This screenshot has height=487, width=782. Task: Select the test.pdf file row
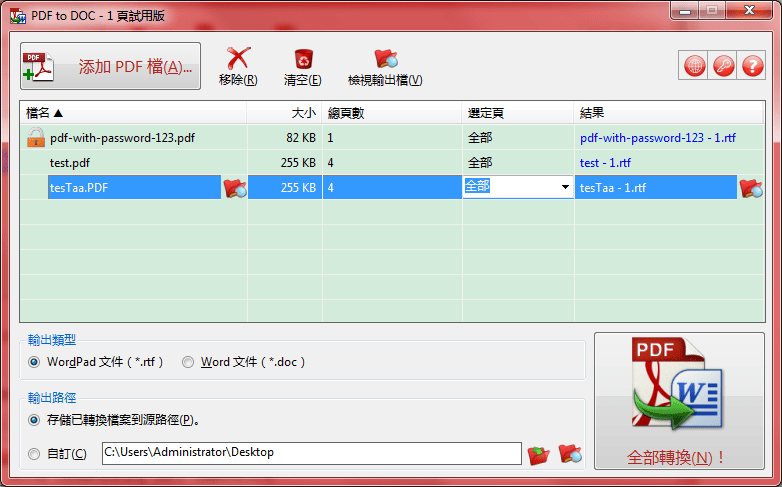coord(392,162)
